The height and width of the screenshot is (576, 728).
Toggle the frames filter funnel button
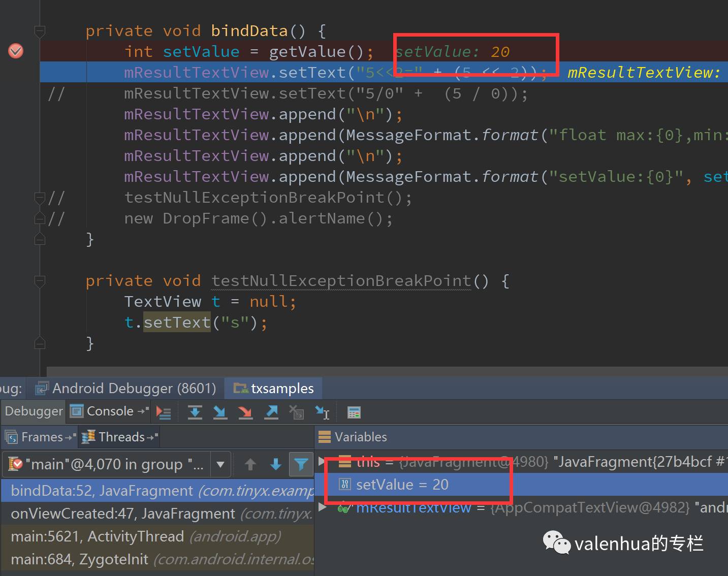(x=301, y=464)
